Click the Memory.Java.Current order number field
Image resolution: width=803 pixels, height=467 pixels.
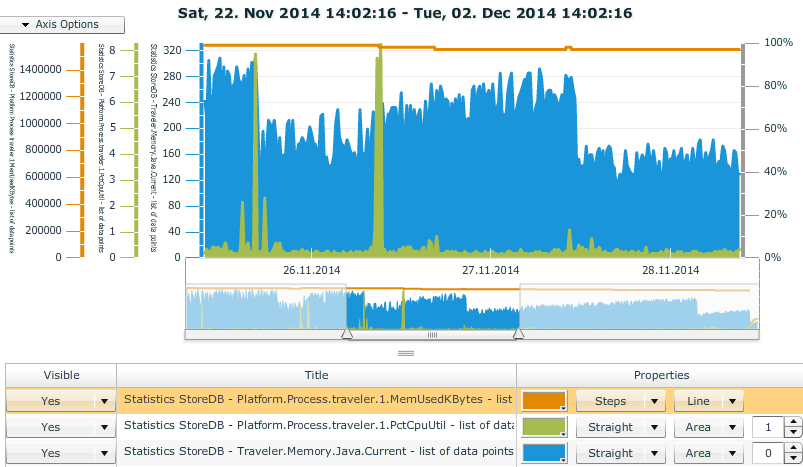765,453
